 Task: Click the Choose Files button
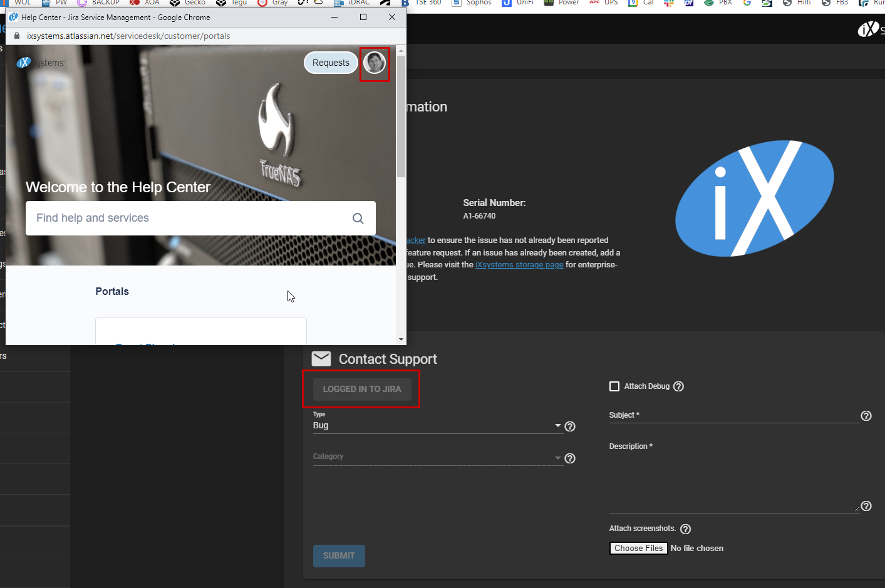638,548
